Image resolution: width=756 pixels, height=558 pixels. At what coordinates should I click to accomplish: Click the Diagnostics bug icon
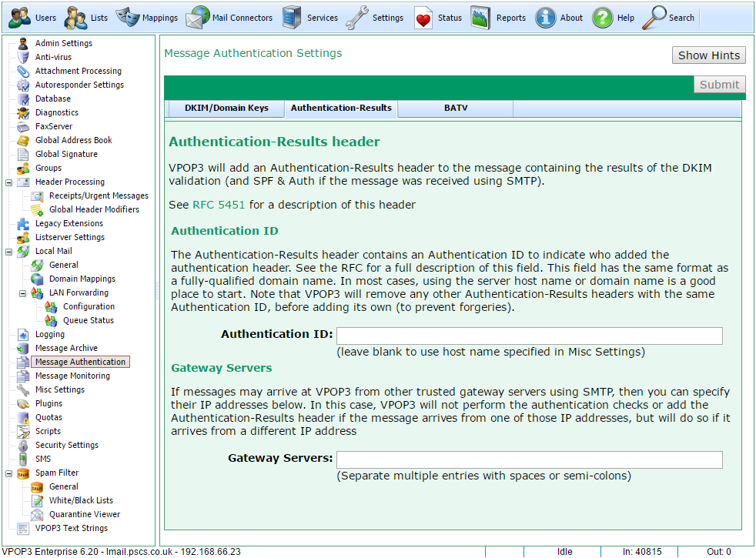23,113
